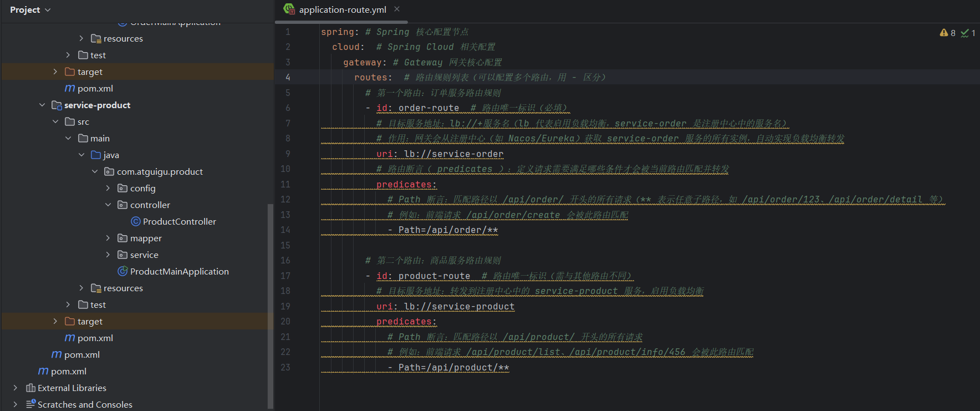Expand Scratches and Consoles node
Screen dimensions: 980x411
[16, 404]
